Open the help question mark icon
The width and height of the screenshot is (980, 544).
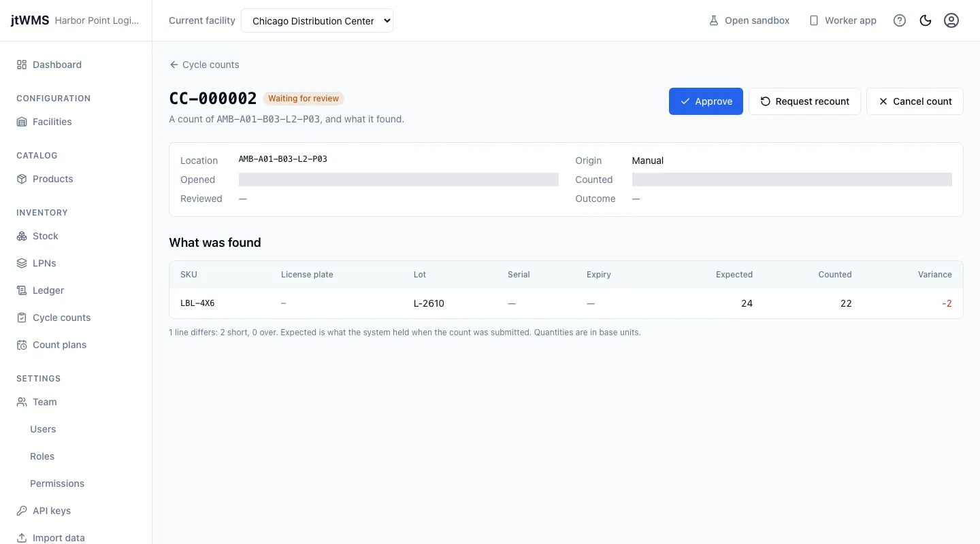click(900, 20)
